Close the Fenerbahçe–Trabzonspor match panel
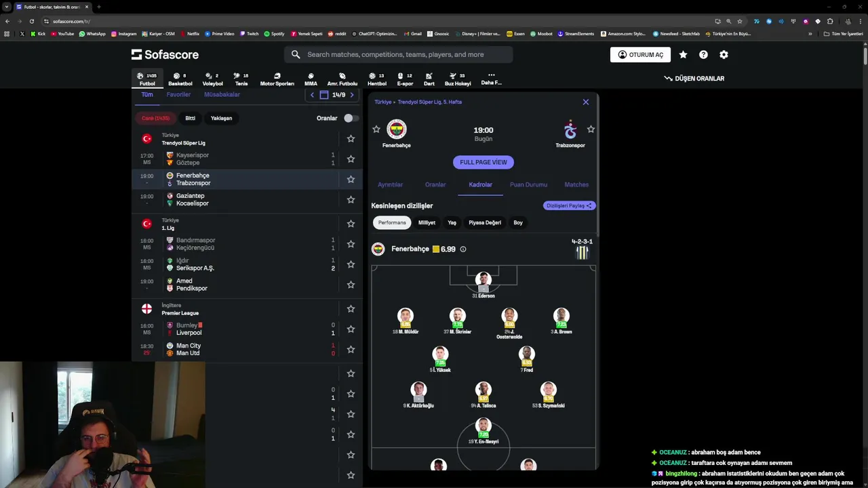Screen dimensions: 868x488 pos(586,102)
